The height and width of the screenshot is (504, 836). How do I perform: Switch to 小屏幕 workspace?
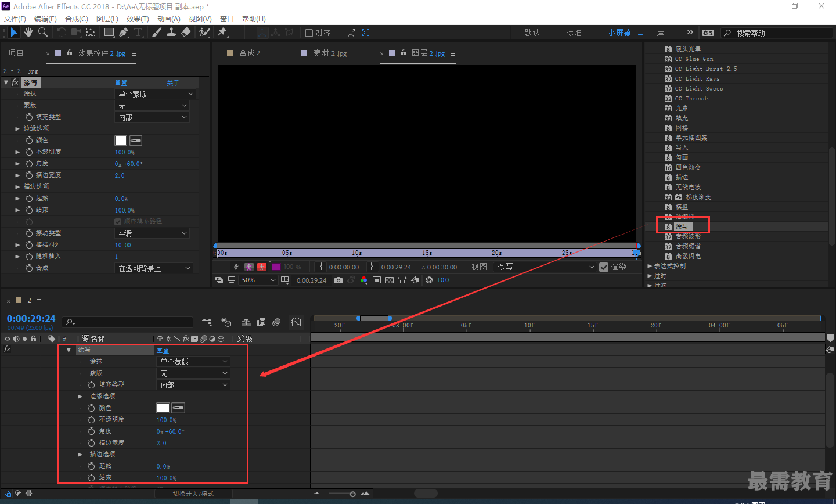[619, 33]
